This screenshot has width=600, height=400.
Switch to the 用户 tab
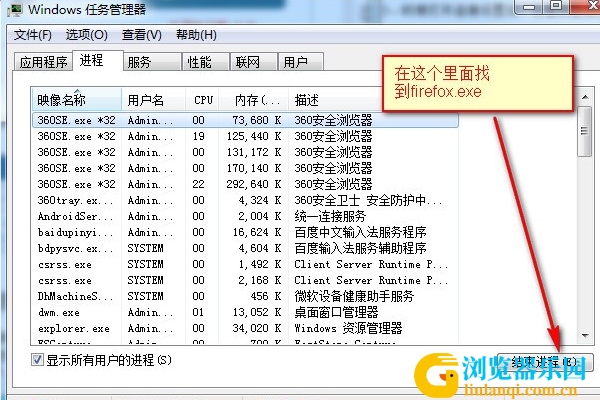click(301, 62)
